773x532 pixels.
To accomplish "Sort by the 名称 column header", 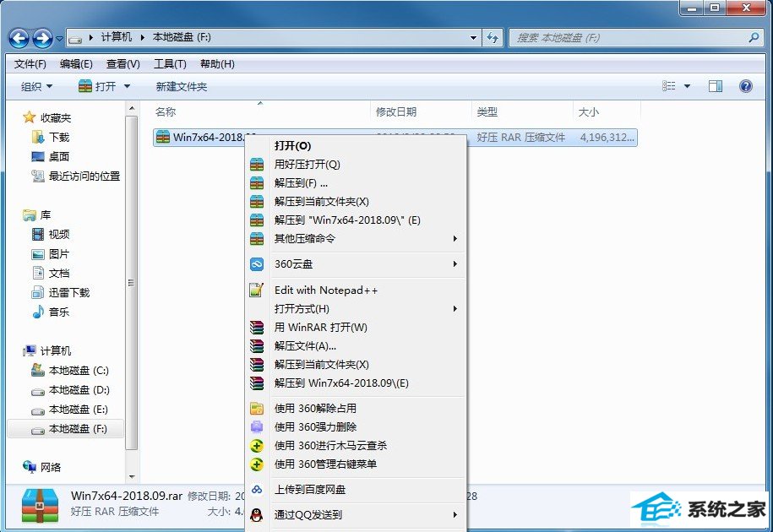I will pyautogui.click(x=261, y=112).
